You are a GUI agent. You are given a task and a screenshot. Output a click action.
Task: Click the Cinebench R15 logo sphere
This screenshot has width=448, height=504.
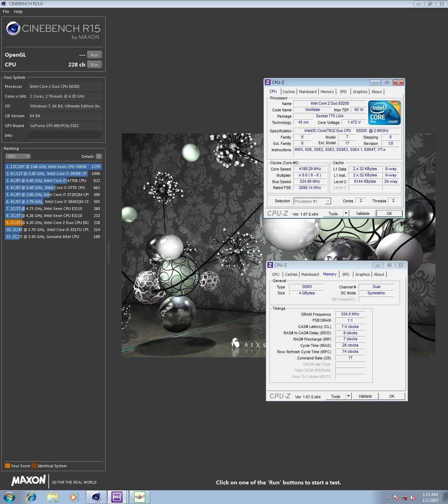tap(13, 28)
